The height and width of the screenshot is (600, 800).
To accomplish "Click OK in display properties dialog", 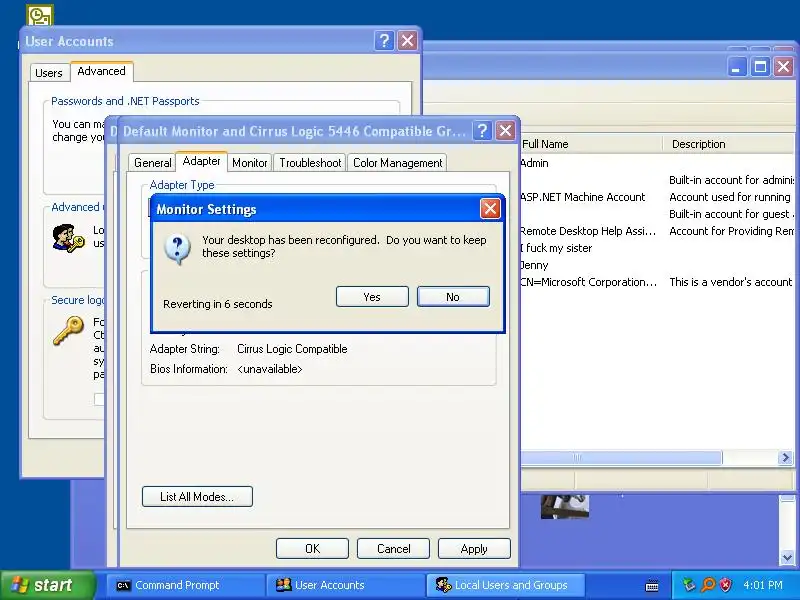I will point(312,548).
